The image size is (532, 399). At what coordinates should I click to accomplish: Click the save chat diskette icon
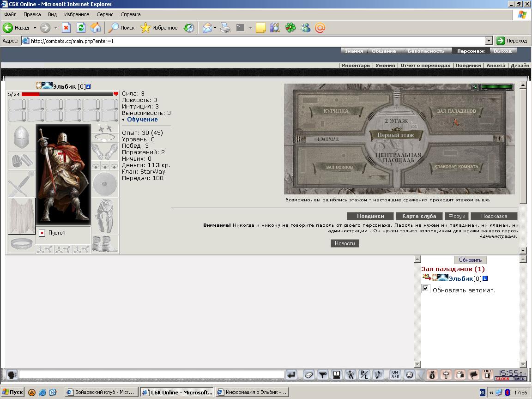pos(337,375)
